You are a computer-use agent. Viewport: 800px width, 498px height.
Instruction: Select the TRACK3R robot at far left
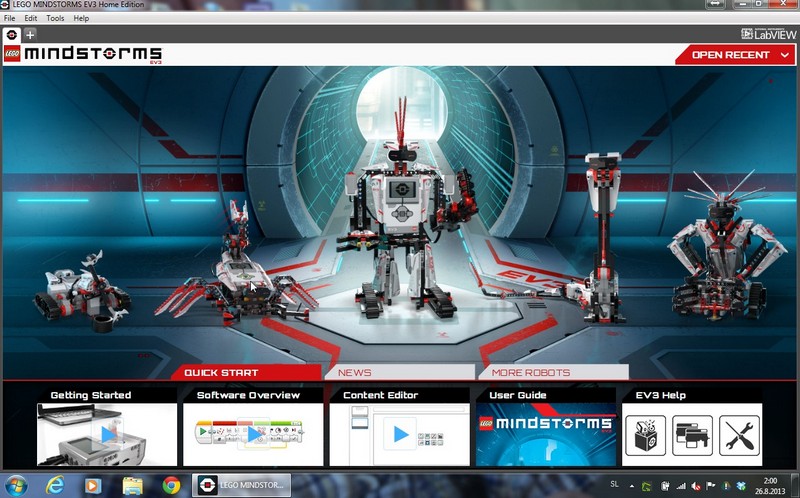[82, 292]
